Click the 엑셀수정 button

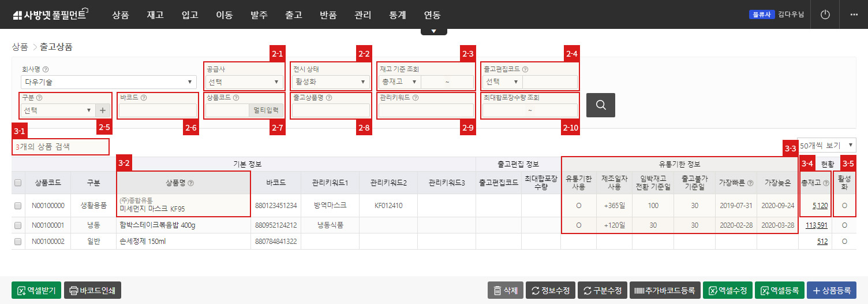click(x=728, y=290)
